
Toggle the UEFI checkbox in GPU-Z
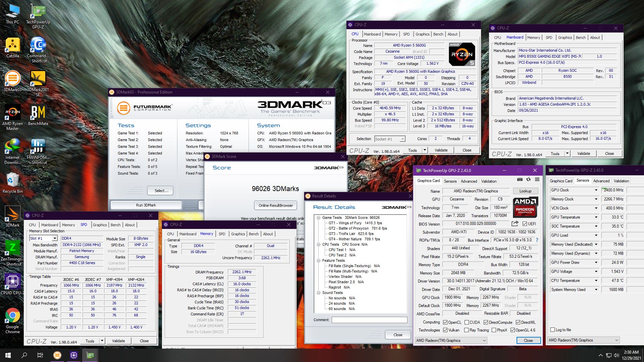click(525, 224)
